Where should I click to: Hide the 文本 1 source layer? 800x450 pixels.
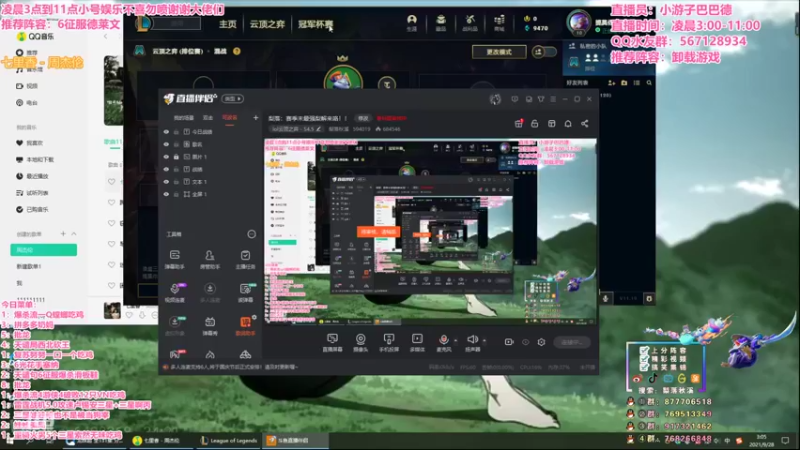click(166, 182)
